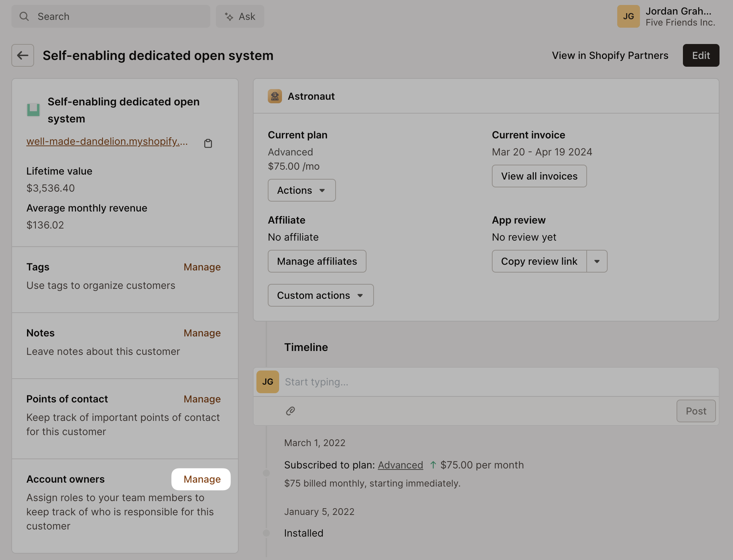
Task: Open the Advanced plan link in the timeline
Action: click(x=400, y=465)
